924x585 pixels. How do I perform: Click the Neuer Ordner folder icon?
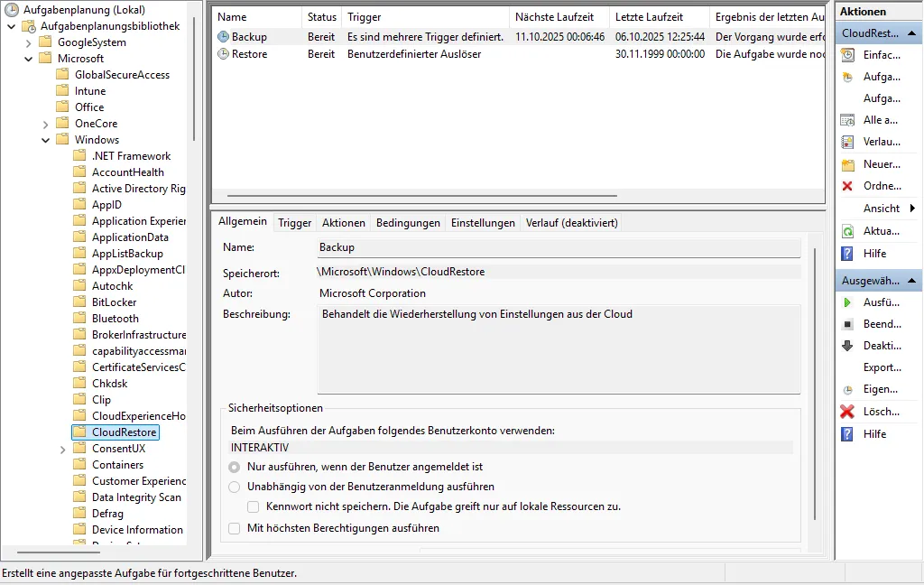point(847,164)
